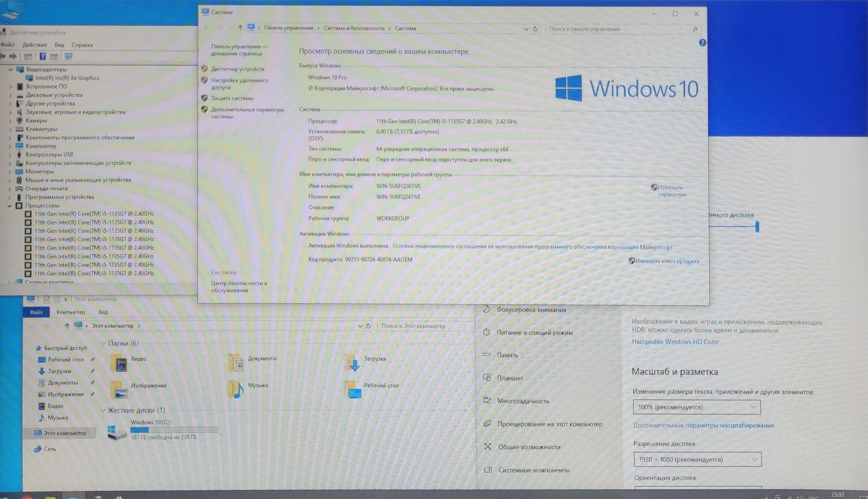Click Изменить параметры link
This screenshot has width=868, height=499.
coord(671,191)
